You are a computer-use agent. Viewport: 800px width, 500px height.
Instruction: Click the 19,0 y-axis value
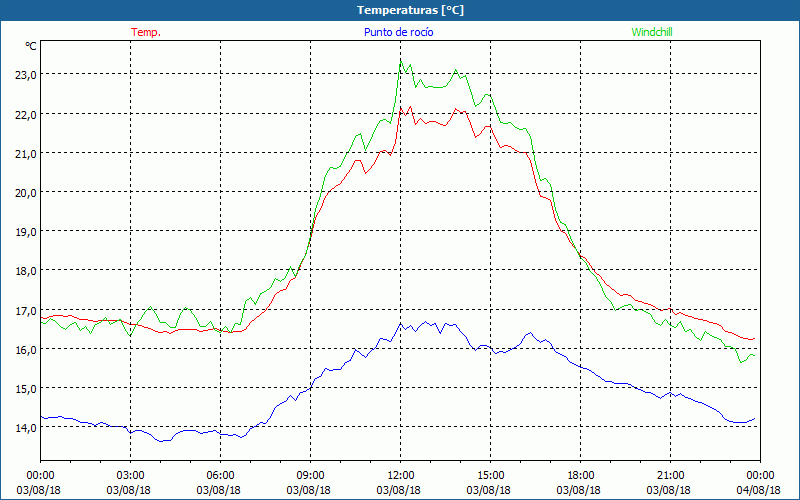click(26, 232)
